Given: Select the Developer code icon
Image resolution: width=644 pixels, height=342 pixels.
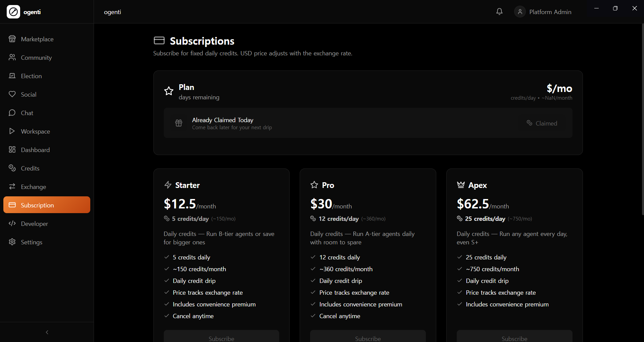Looking at the screenshot, I should click(x=12, y=224).
